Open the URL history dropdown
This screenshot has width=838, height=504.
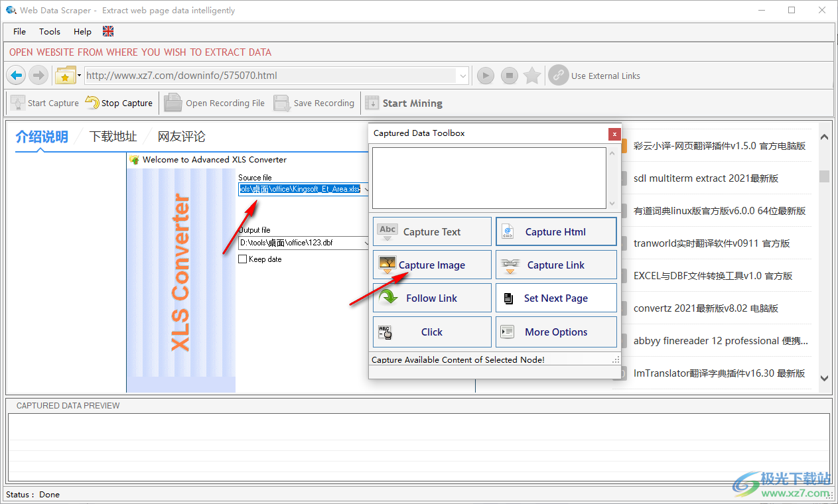point(463,76)
